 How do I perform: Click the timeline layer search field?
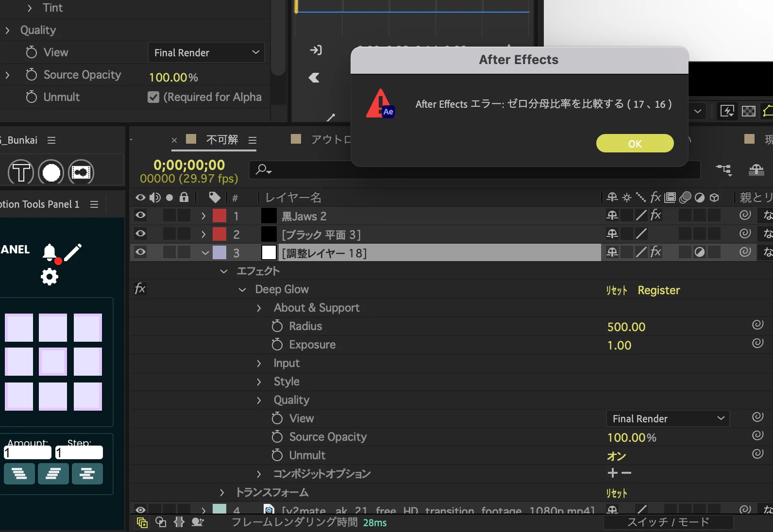476,169
